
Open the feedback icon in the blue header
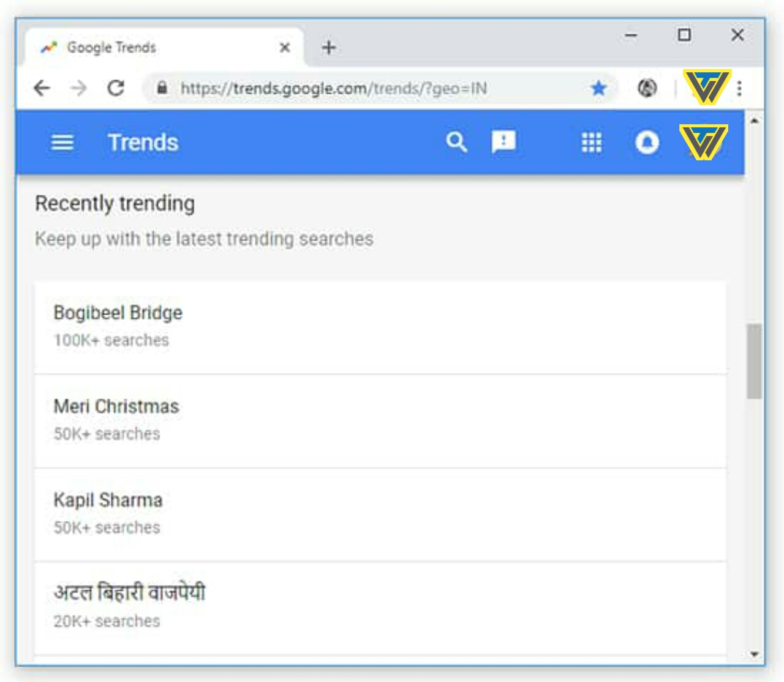click(x=504, y=142)
